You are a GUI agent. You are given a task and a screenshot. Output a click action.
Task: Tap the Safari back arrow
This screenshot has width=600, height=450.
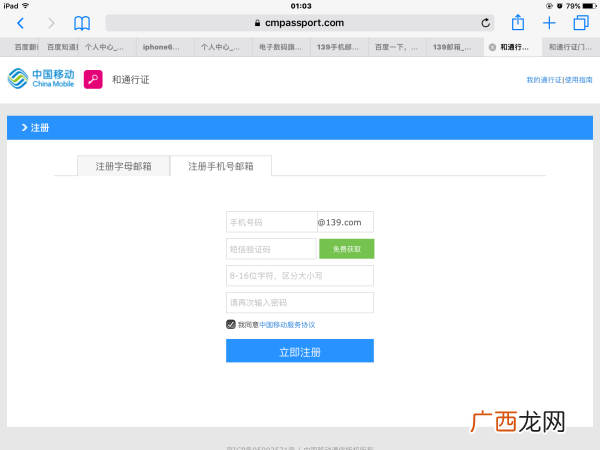coord(21,23)
